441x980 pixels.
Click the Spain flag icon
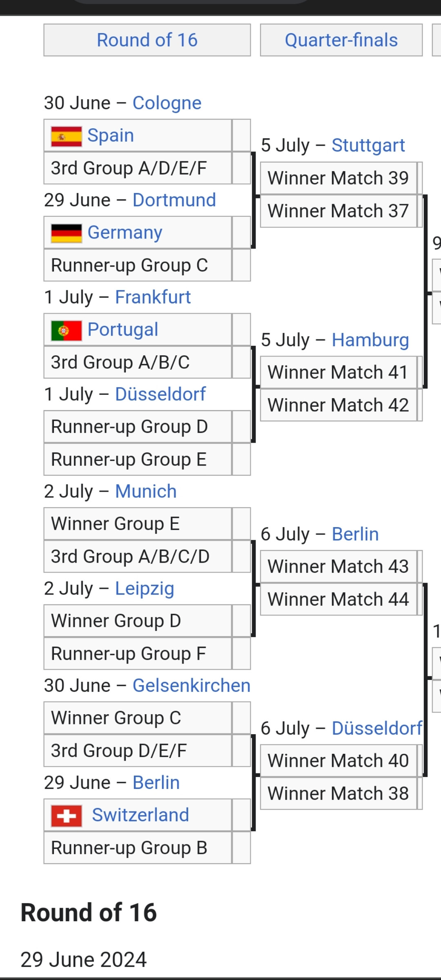click(67, 136)
